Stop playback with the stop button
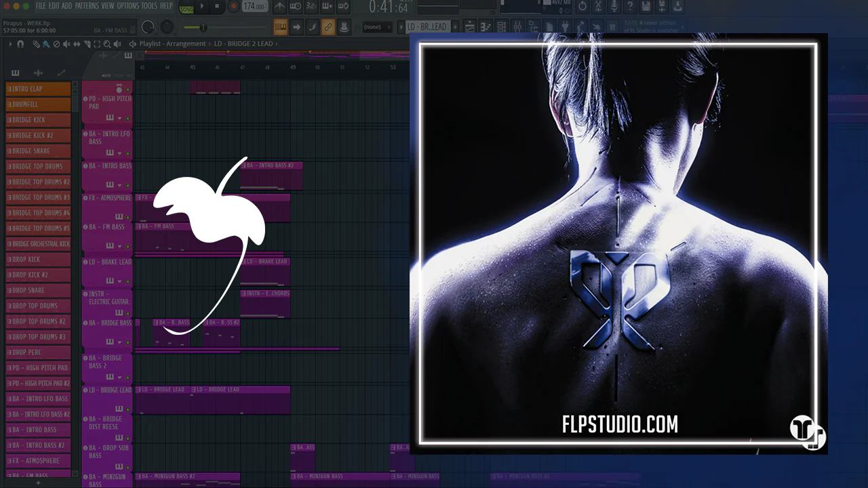Image resolution: width=868 pixels, height=488 pixels. 217,7
